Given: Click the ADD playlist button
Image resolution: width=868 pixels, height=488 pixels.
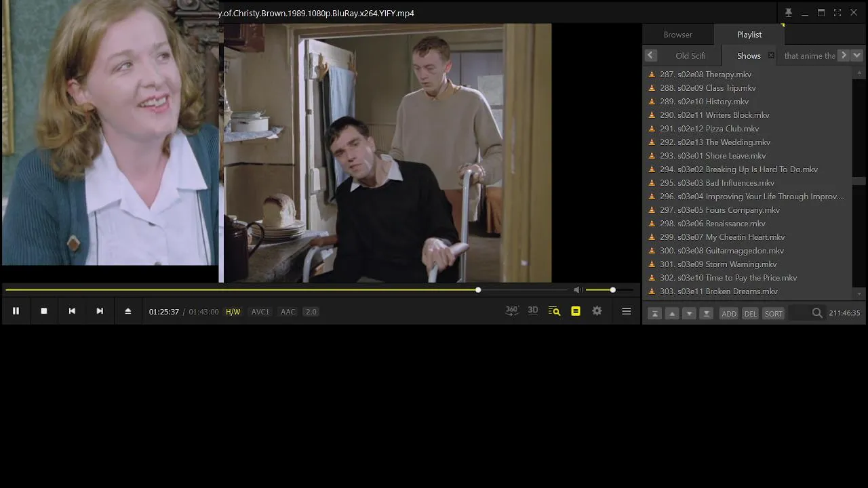Looking at the screenshot, I should coord(729,313).
